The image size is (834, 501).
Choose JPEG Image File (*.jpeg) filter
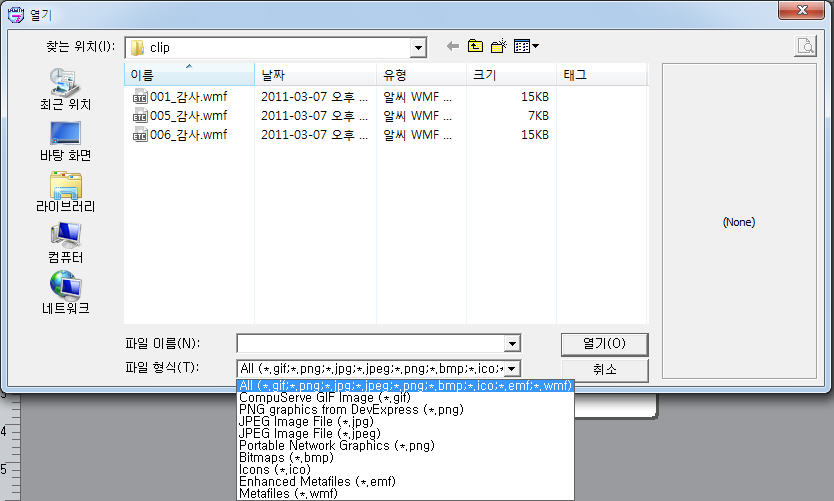click(x=405, y=433)
